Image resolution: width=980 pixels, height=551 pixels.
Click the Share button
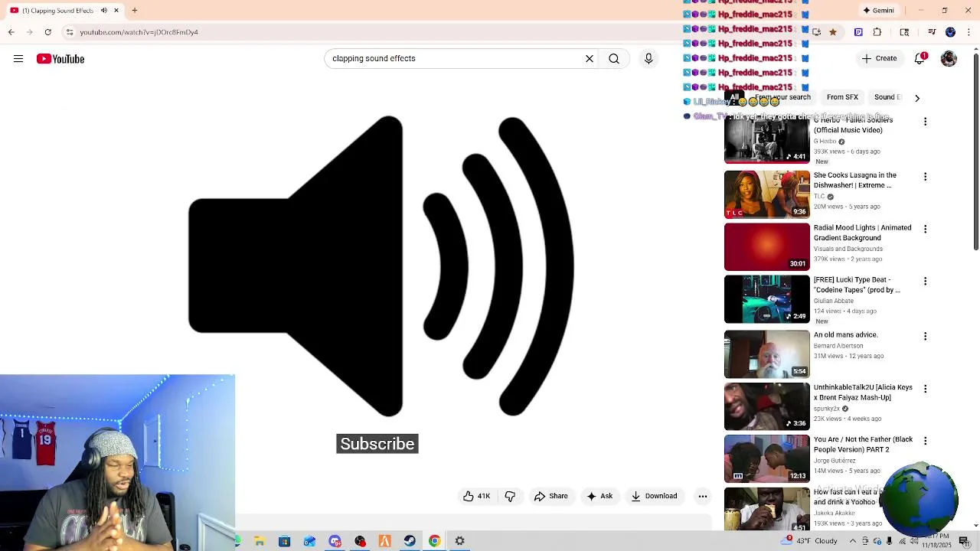[551, 496]
